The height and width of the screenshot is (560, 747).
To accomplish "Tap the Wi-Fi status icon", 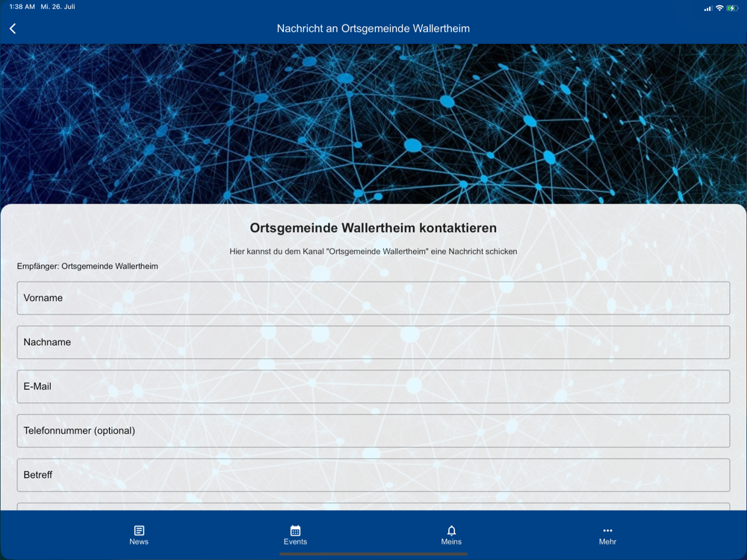I will pos(719,7).
